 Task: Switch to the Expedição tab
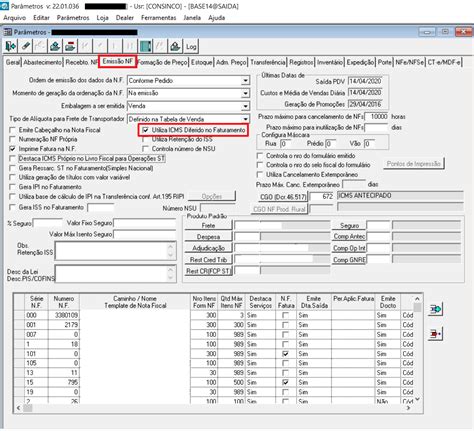point(360,62)
